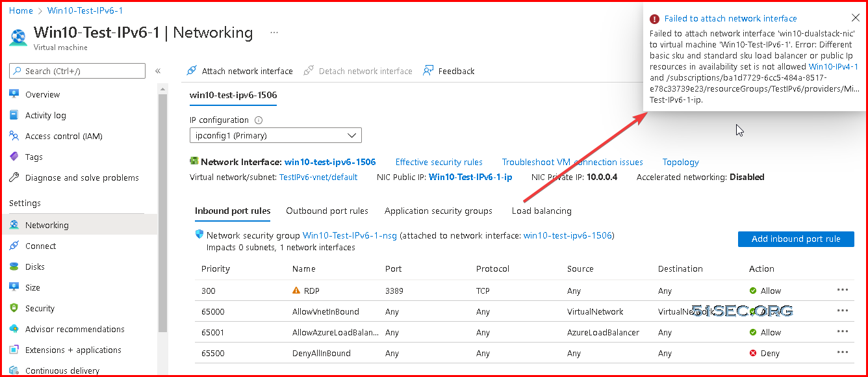Click the Extensions + applications icon
The height and width of the screenshot is (377, 868).
[x=14, y=350]
